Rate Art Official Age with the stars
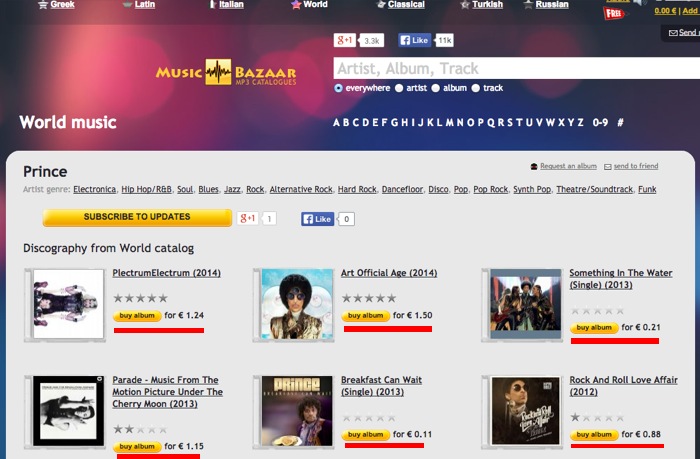This screenshot has height=459, width=700. [x=369, y=298]
